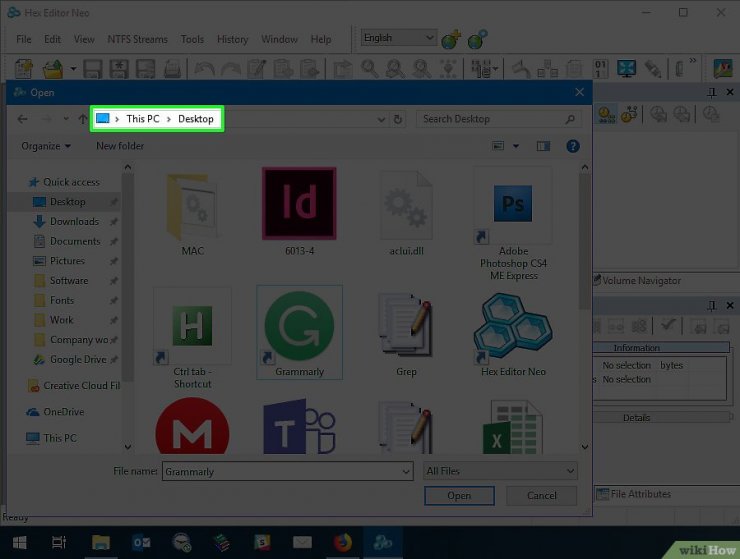The image size is (740, 559).
Task: Click the Print toolbar icon
Action: click(172, 69)
